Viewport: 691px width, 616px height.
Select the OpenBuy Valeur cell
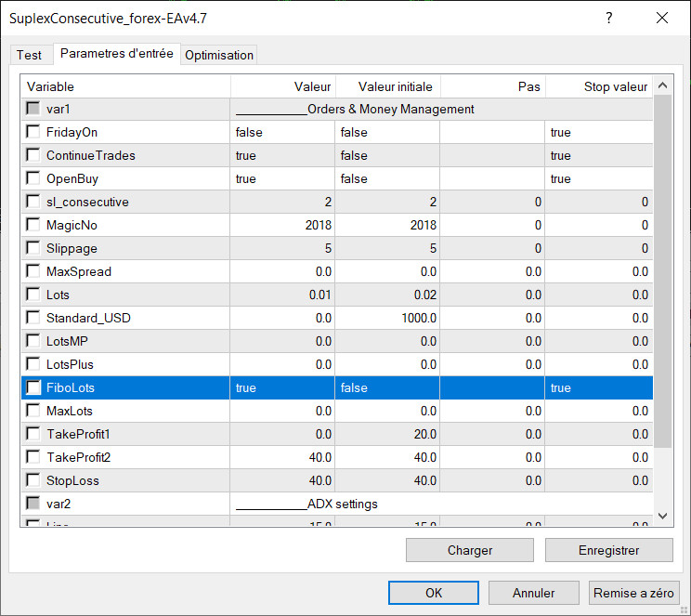(282, 179)
